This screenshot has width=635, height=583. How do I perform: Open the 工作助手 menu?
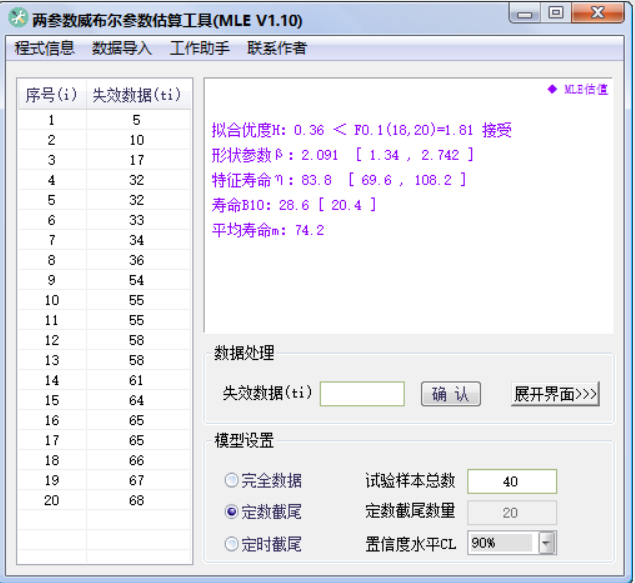tap(200, 48)
